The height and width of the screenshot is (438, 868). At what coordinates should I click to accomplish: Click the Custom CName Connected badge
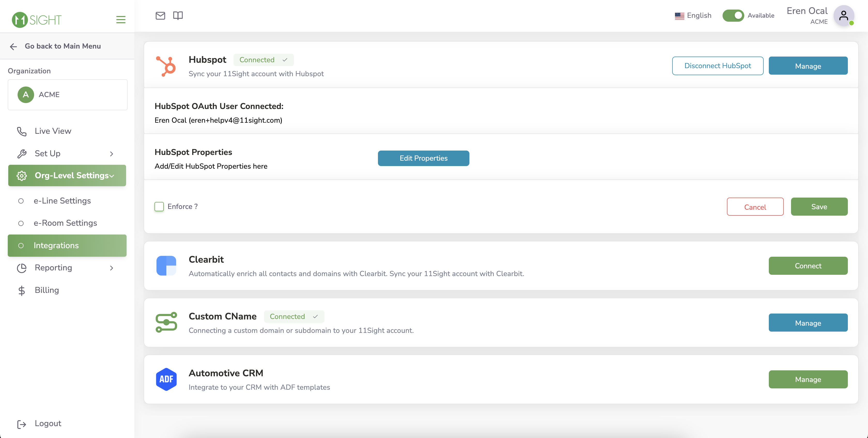(294, 316)
